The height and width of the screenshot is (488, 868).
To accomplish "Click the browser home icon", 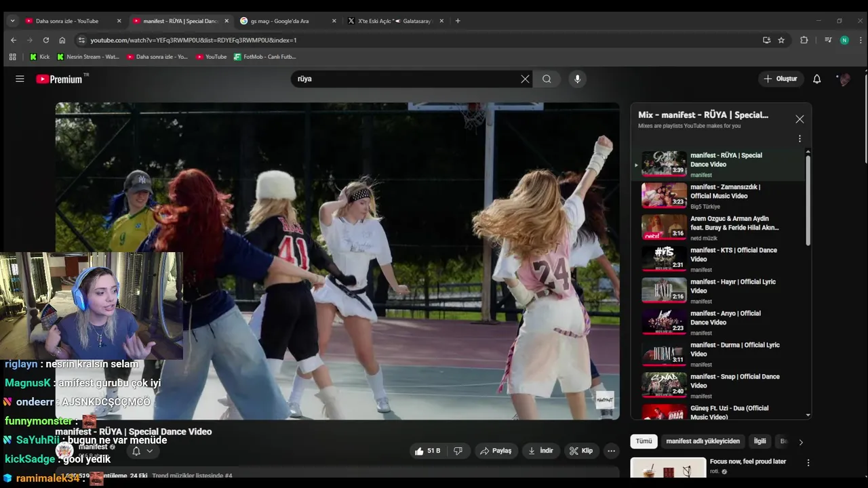I will pos(62,40).
